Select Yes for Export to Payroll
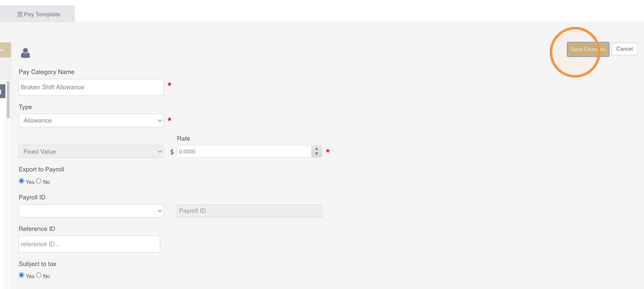 click(22, 181)
